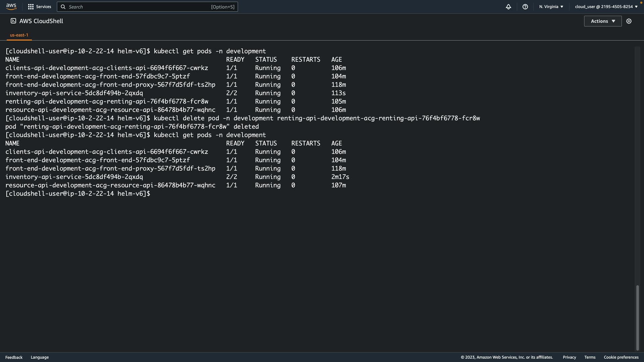This screenshot has width=644, height=362.
Task: Click the AWS search input field
Action: (141, 7)
